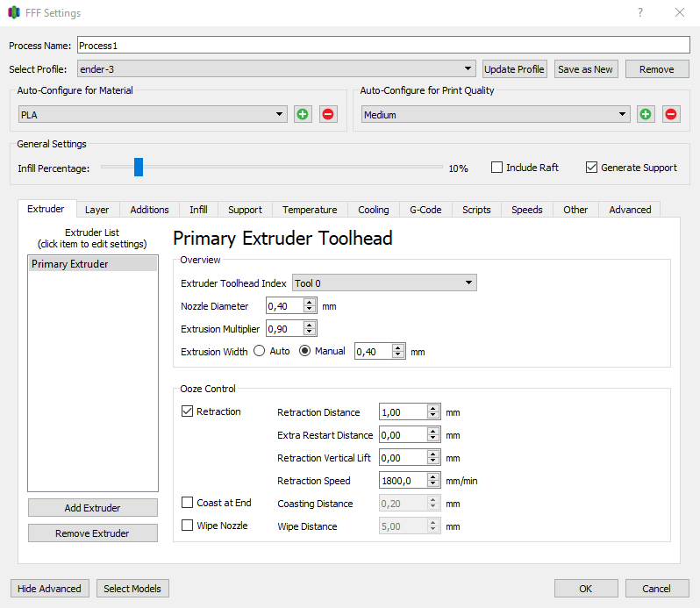This screenshot has width=700, height=608.
Task: Decrease Retraction Vertical Lift with down arrow
Action: pyautogui.click(x=433, y=461)
